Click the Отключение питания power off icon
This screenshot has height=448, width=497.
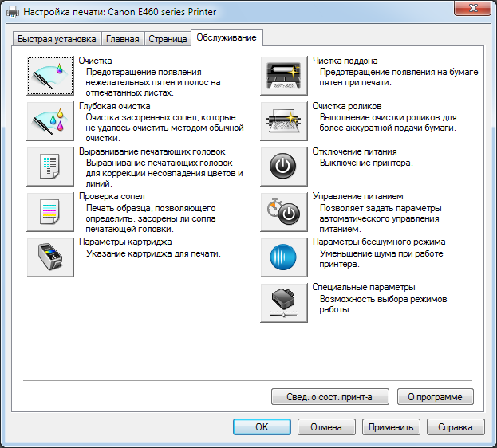tap(284, 167)
